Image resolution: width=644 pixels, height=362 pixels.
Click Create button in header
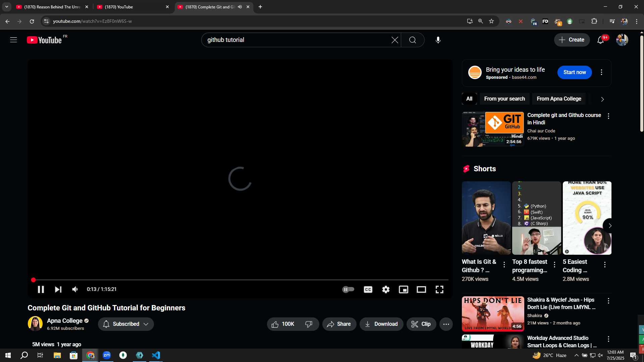[572, 40]
